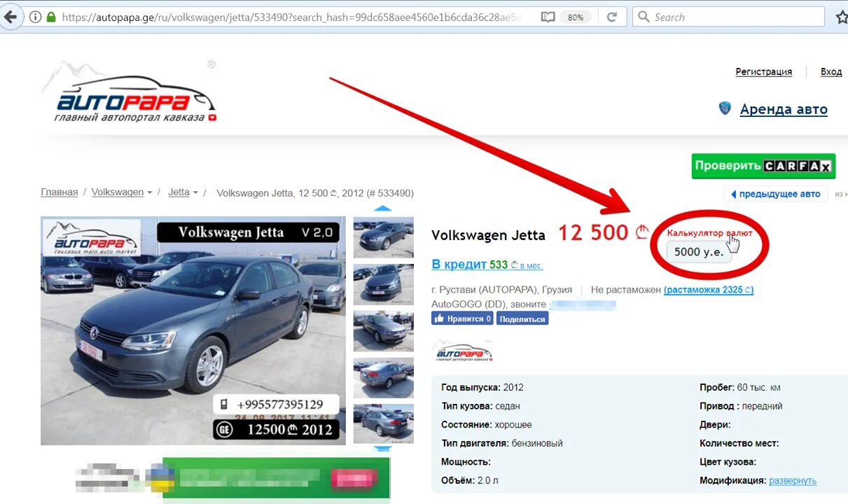Toggle reader view icon in address bar
Screen dimensions: 848x504
click(x=548, y=17)
